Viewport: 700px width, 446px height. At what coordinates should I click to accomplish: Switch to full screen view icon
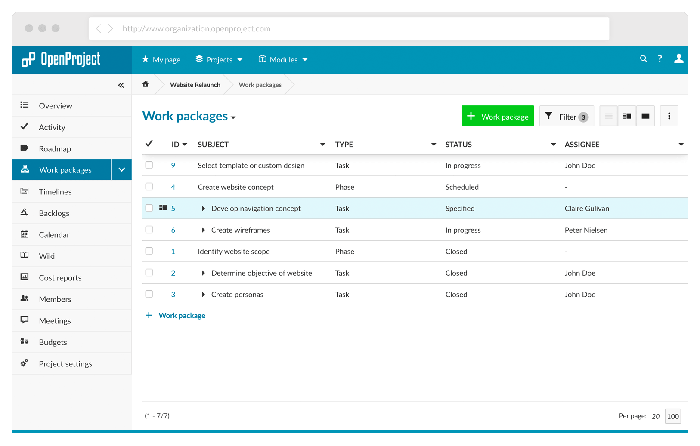[646, 117]
